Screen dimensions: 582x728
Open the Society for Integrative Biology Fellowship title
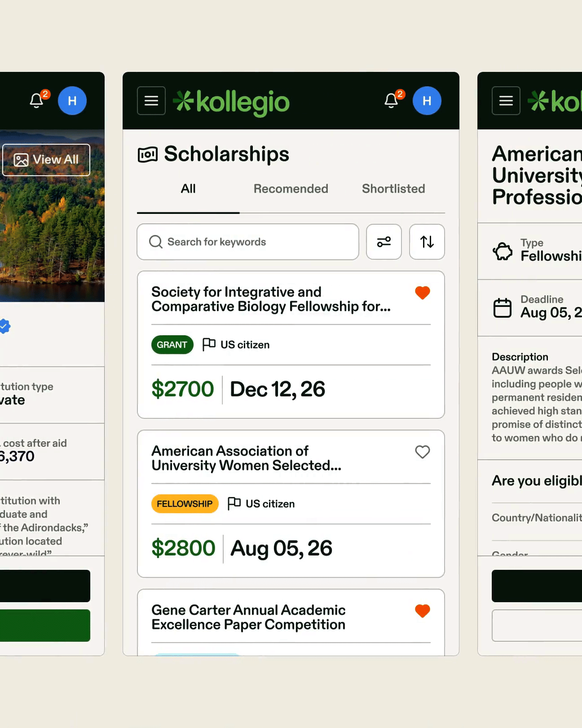(271, 299)
